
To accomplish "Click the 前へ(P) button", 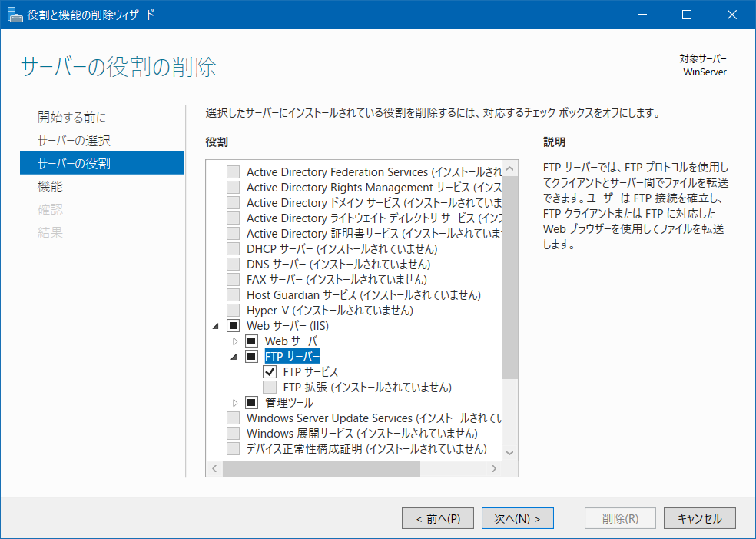I will coord(437,519).
